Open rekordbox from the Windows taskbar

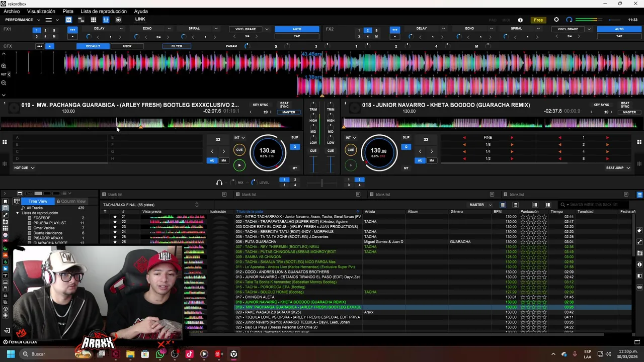[x=234, y=354]
